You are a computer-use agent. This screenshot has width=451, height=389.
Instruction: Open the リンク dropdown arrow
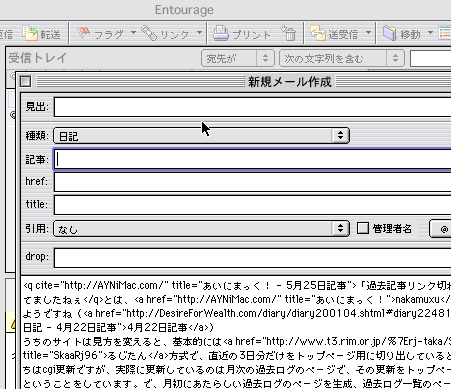pos(199,33)
